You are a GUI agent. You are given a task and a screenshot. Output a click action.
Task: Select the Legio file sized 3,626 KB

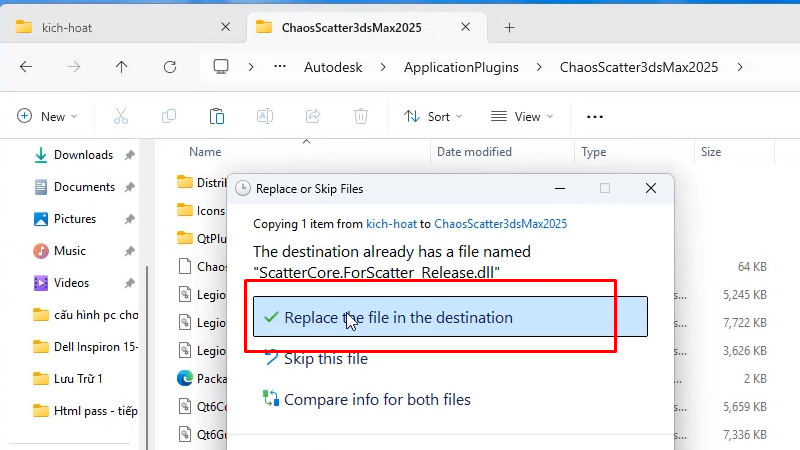click(201, 351)
